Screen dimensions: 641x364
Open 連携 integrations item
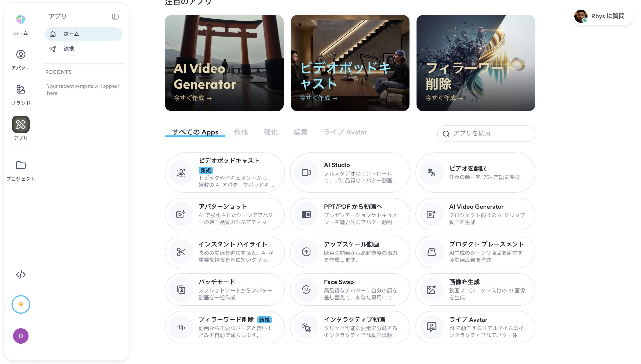point(84,49)
